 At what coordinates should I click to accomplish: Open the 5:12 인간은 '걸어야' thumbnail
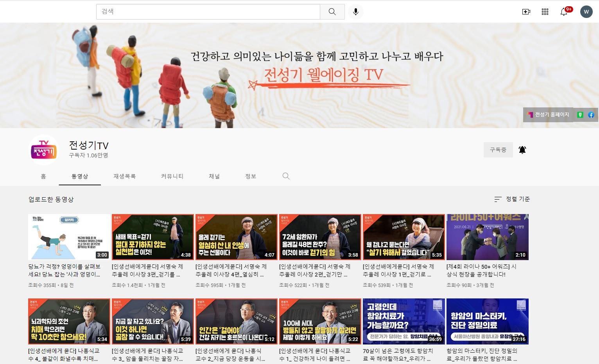(237, 321)
